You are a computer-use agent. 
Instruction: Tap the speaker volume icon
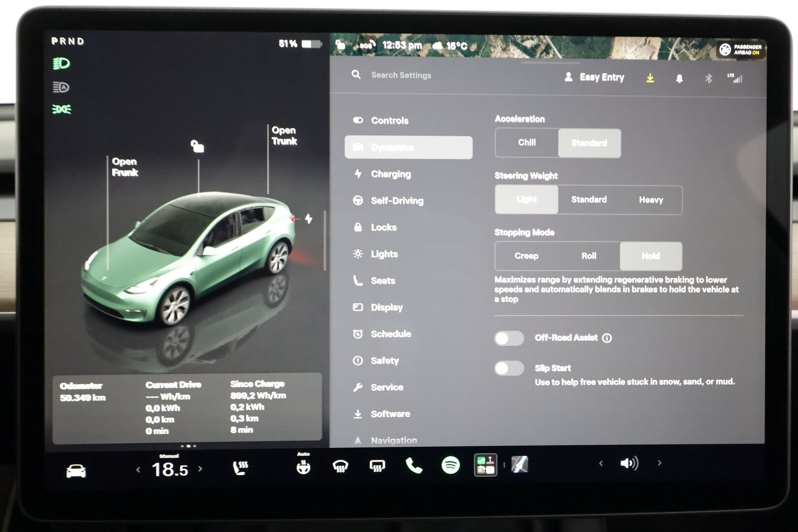click(x=629, y=463)
